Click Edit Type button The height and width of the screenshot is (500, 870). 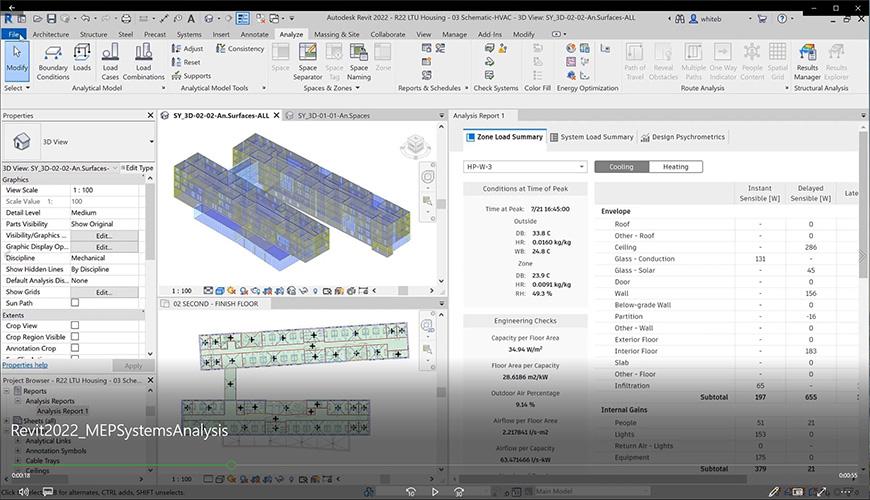coord(137,168)
